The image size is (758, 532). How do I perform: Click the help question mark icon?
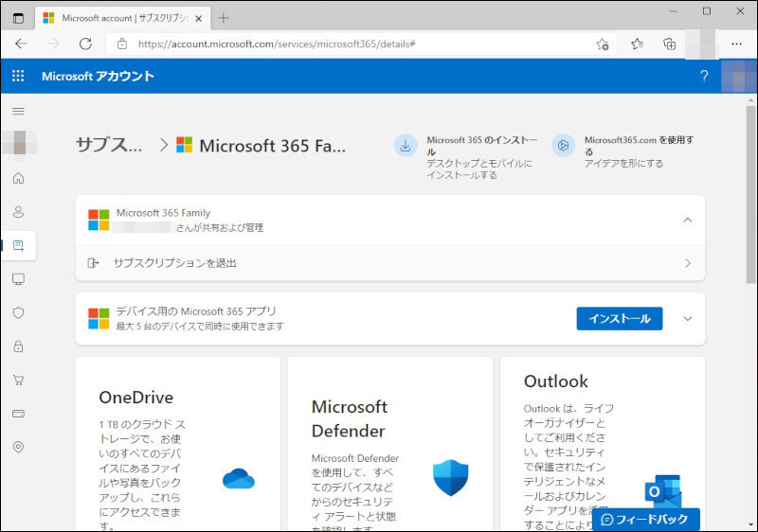point(704,76)
